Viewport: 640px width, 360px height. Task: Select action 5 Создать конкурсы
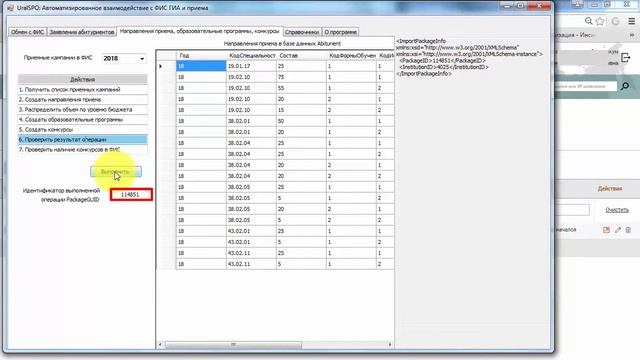(x=82, y=129)
